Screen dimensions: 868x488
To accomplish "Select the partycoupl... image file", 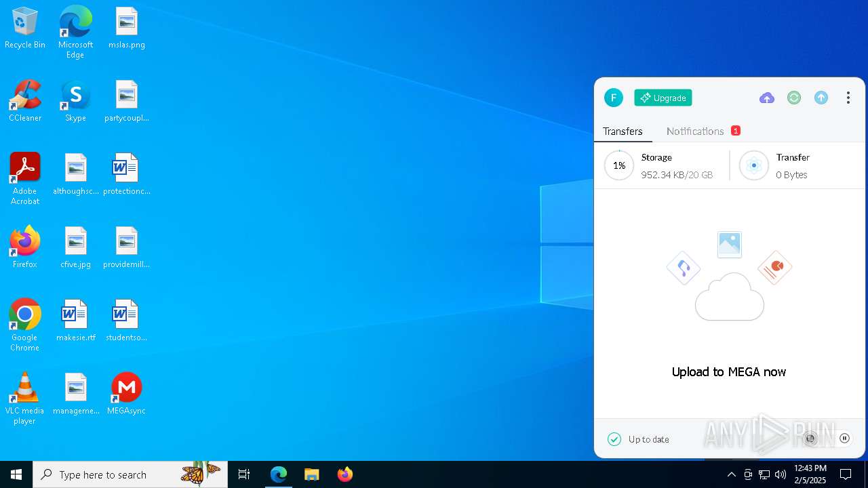I will [x=127, y=102].
